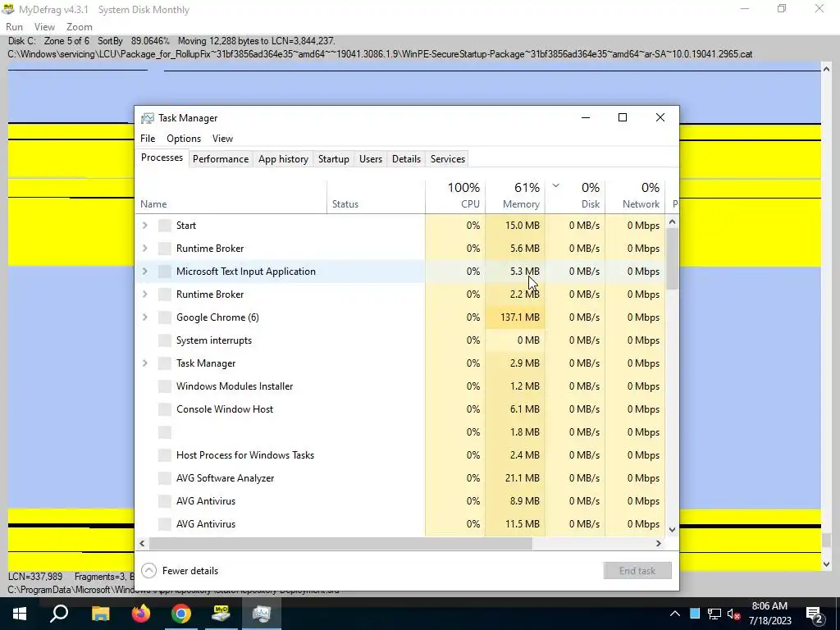Open File Explorer from the taskbar
Viewport: 840px width, 630px height.
click(100, 614)
